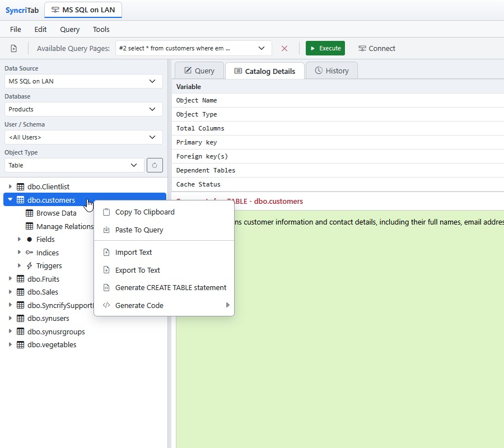
Task: Collapse the dbo.customers tree node
Action: tap(10, 199)
